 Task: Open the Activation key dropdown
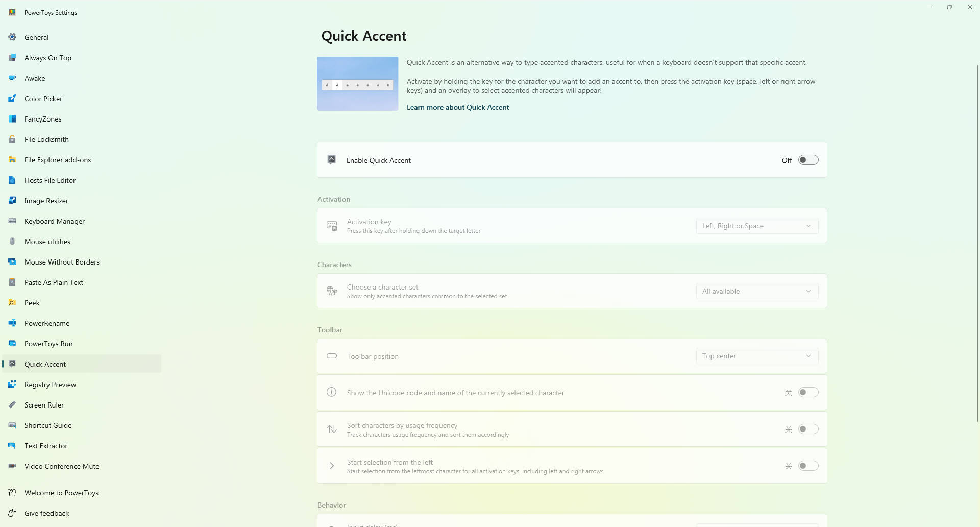click(x=756, y=226)
